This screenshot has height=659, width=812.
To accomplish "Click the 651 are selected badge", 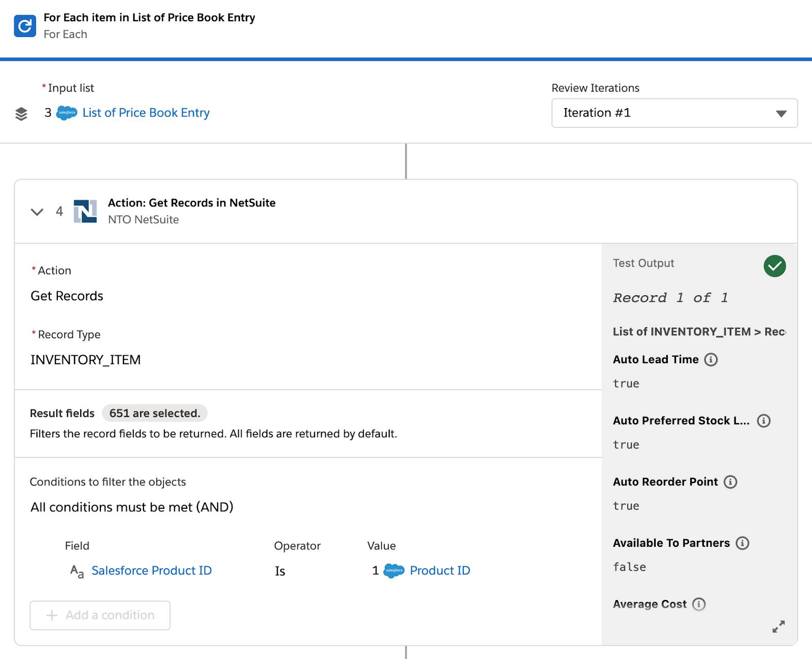I will coord(155,413).
